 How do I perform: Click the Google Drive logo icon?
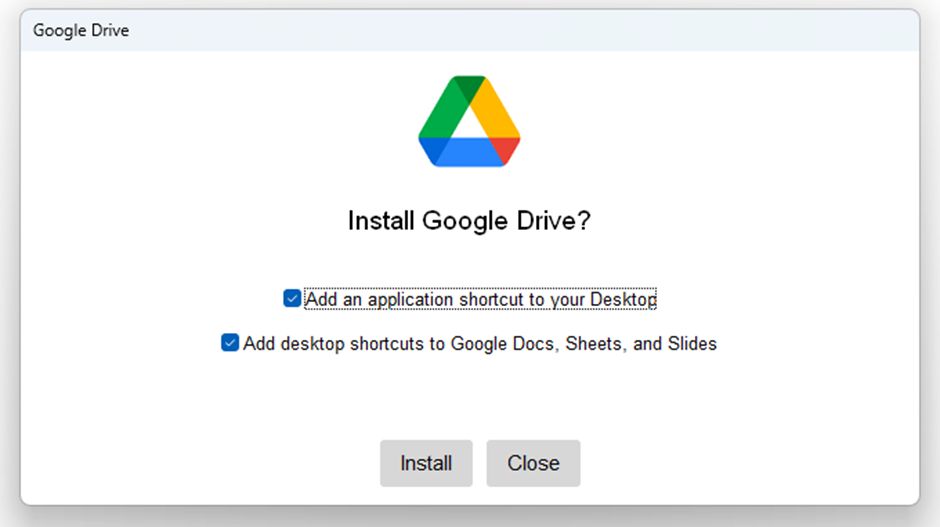469,121
